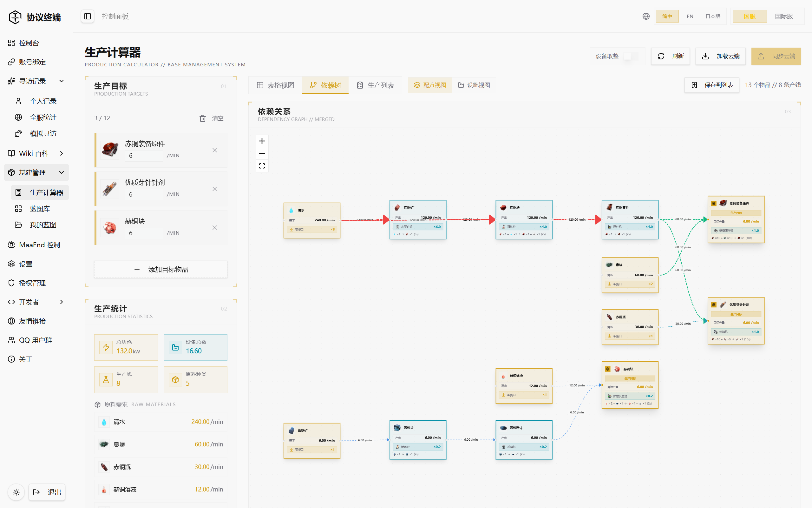The image size is (812, 508).
Task: Click the 加载云端 button
Action: (720, 56)
